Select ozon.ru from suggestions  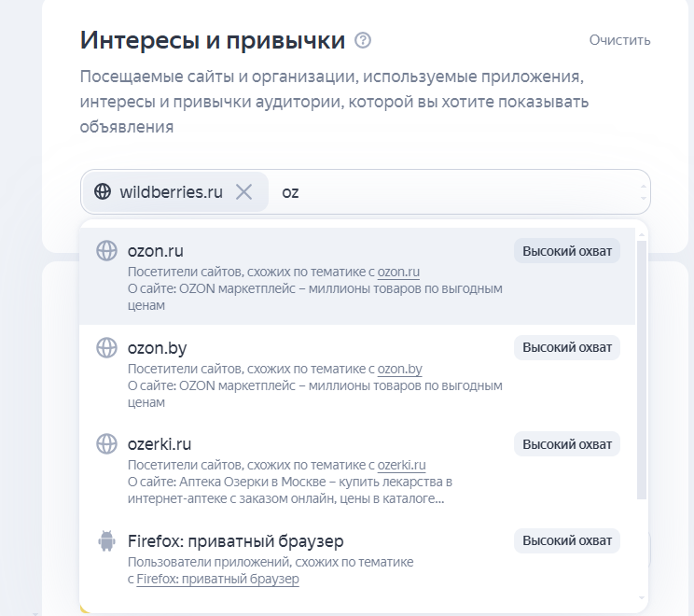[155, 251]
